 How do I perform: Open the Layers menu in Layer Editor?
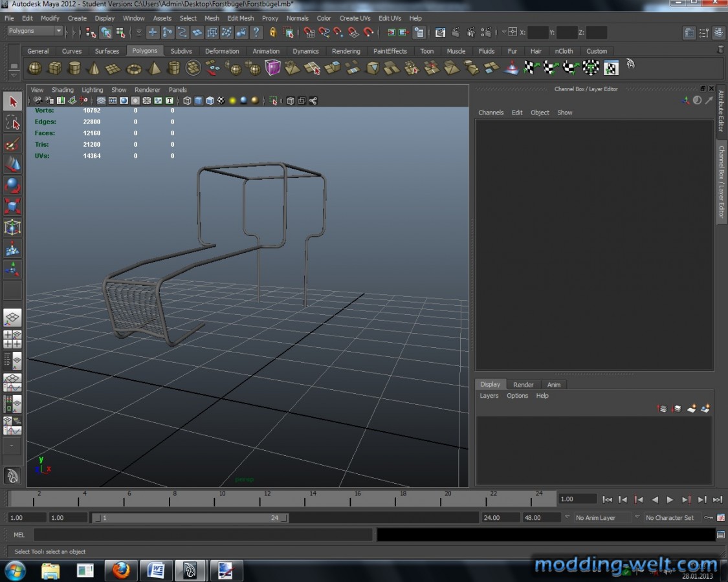coord(489,395)
